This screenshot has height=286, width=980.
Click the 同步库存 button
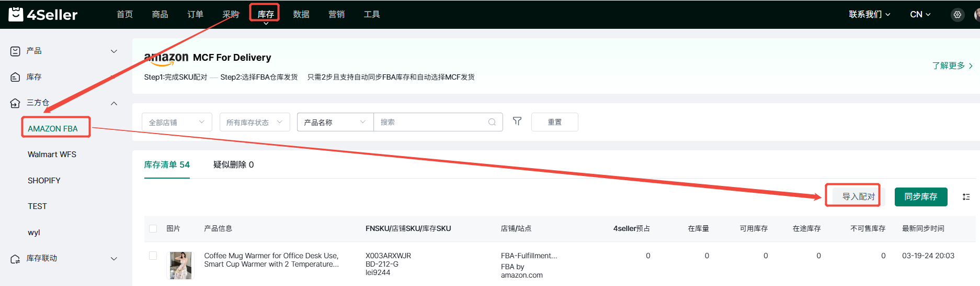[920, 197]
